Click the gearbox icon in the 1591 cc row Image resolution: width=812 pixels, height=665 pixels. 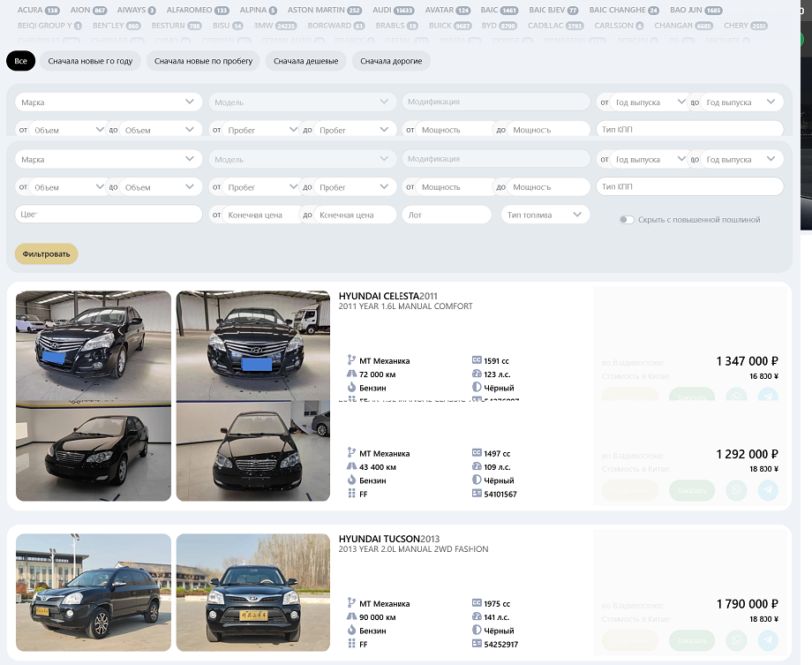tap(351, 360)
